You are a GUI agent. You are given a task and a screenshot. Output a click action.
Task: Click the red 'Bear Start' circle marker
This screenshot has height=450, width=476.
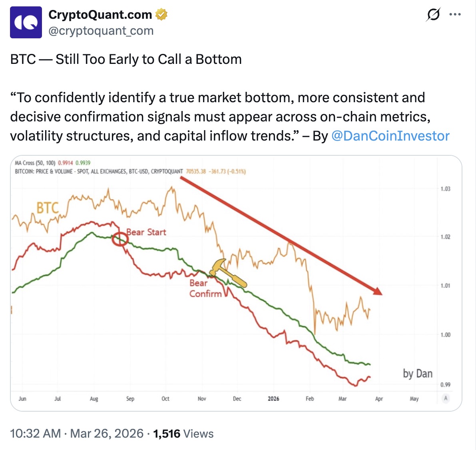point(120,239)
